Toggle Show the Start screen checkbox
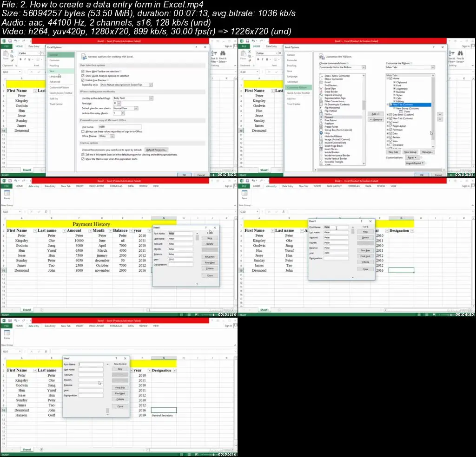The image size is (476, 457). pos(83,159)
